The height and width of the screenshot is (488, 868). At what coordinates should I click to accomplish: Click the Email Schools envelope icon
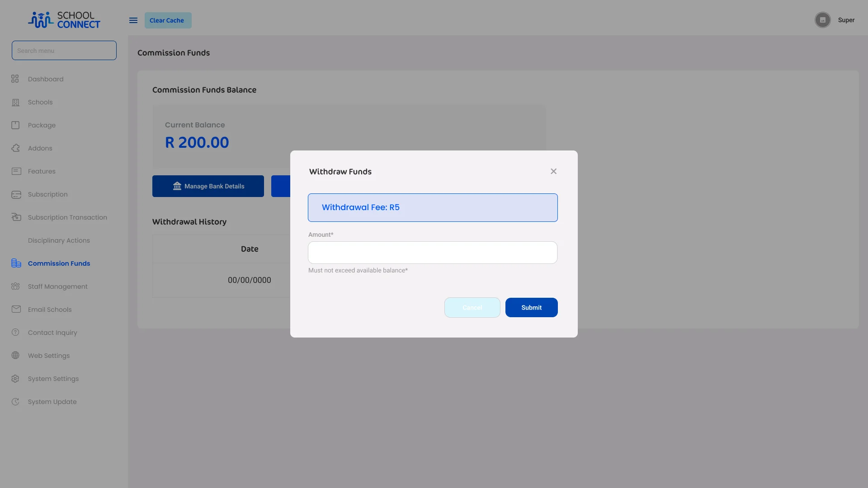click(x=16, y=310)
